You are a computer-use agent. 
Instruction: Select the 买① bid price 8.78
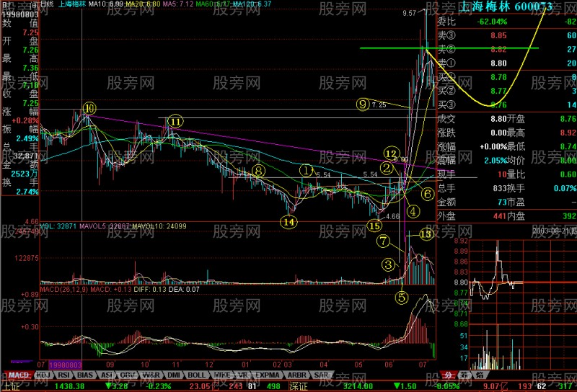click(x=498, y=77)
